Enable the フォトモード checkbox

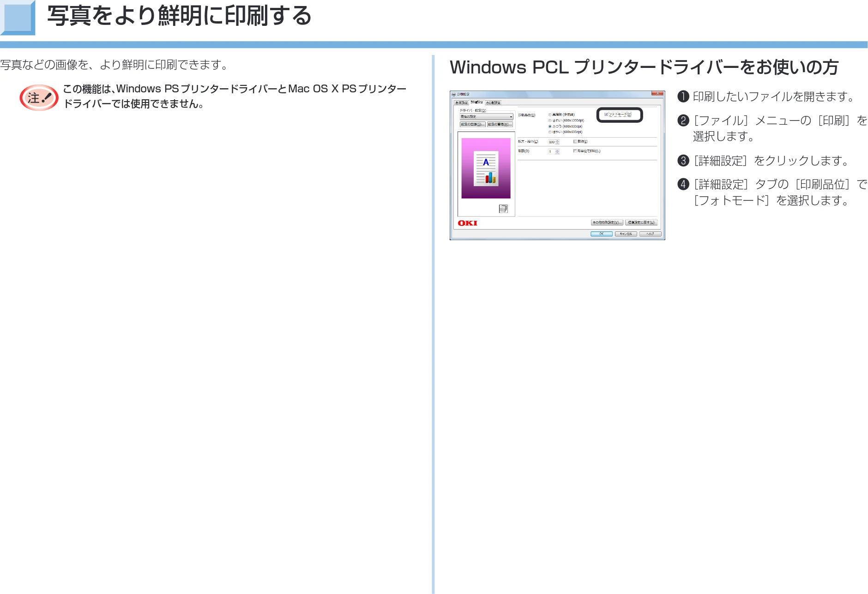point(606,115)
